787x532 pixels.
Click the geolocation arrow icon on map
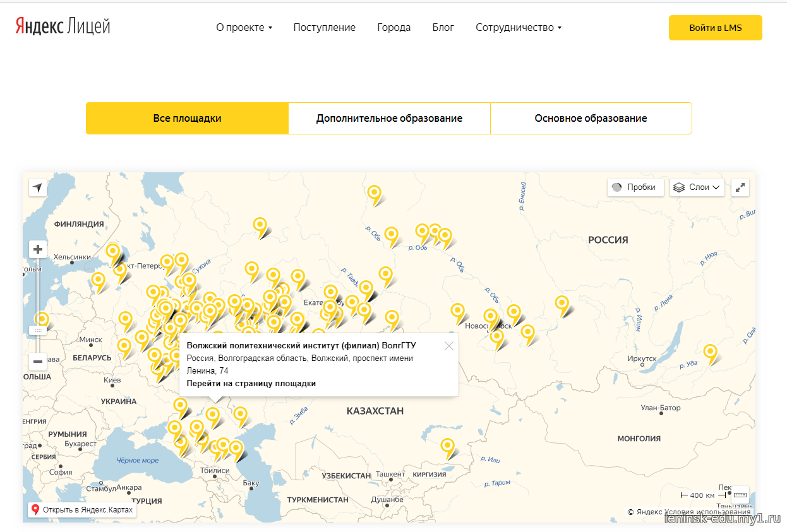pyautogui.click(x=38, y=187)
